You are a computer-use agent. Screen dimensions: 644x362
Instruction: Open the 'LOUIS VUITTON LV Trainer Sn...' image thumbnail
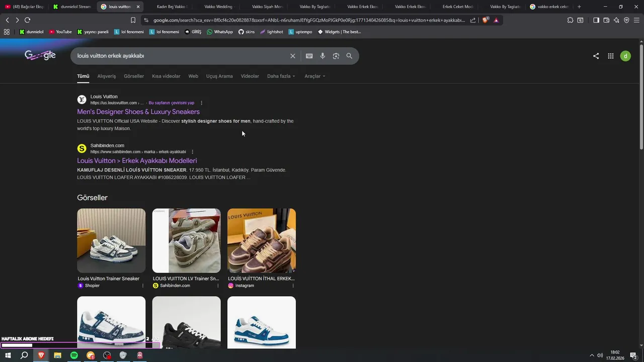point(186,241)
